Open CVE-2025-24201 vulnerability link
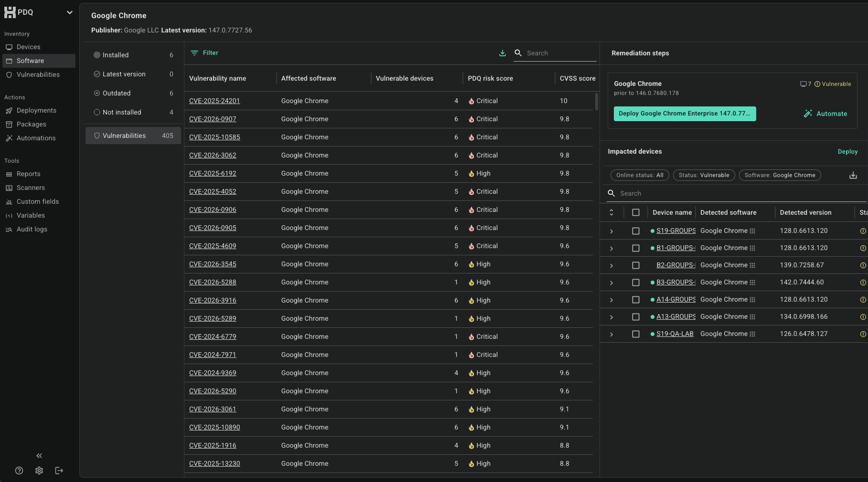Viewport: 868px width, 482px height. pos(214,101)
